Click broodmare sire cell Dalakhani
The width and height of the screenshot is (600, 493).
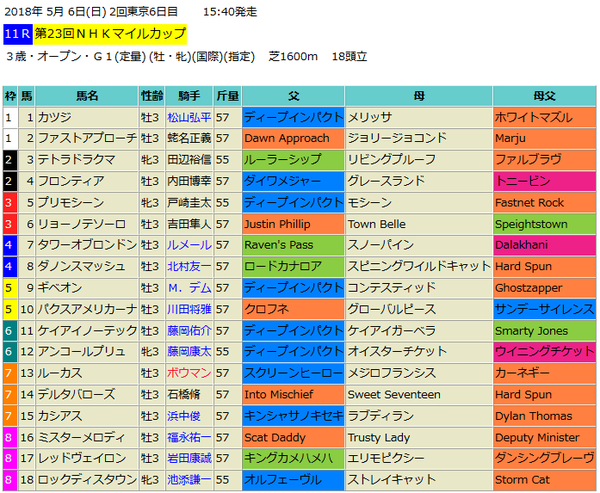pyautogui.click(x=545, y=245)
